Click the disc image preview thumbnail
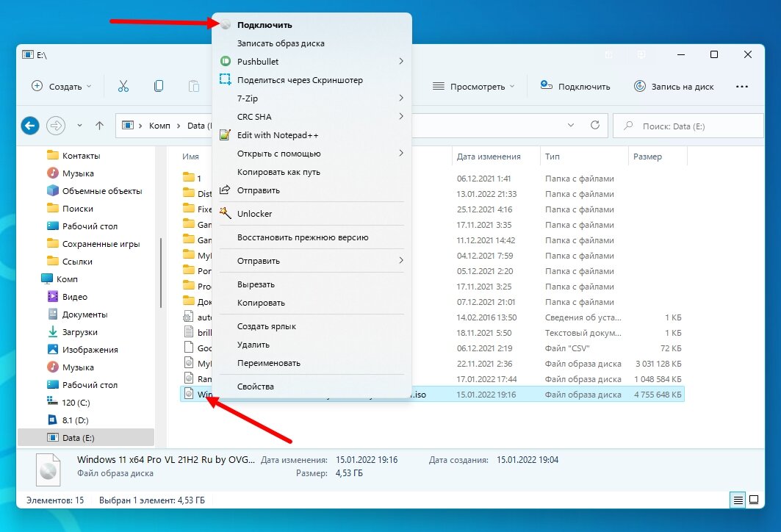 (48, 470)
